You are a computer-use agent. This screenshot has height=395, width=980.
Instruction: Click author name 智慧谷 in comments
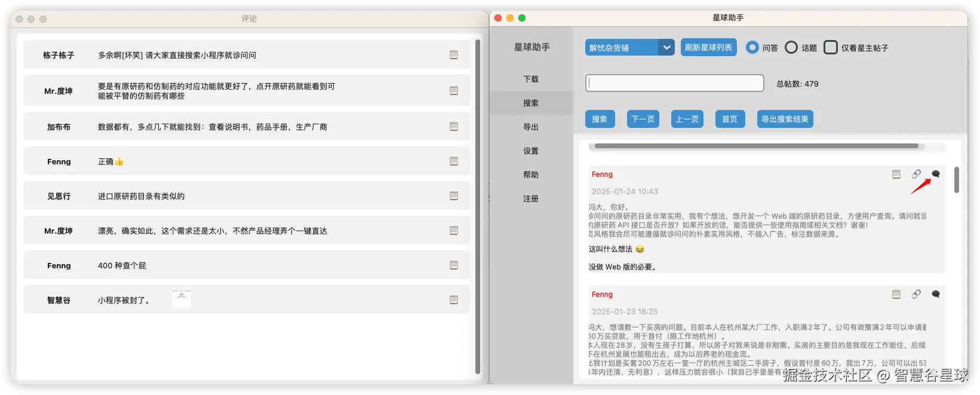point(59,300)
